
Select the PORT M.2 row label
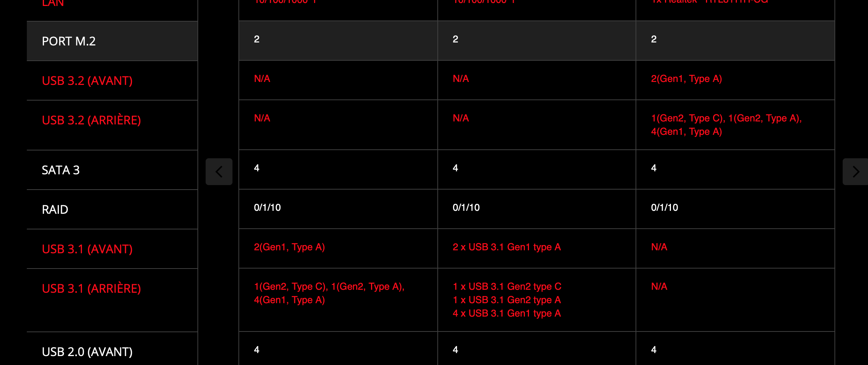pos(69,41)
